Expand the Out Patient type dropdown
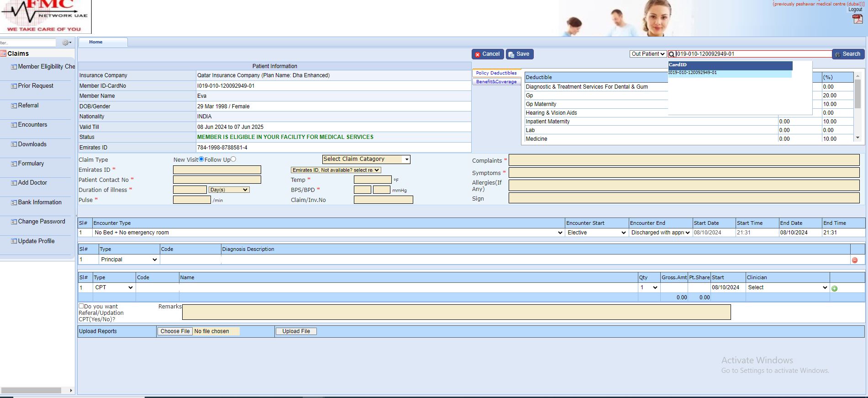Viewport: 868px width, 398px height. point(648,54)
